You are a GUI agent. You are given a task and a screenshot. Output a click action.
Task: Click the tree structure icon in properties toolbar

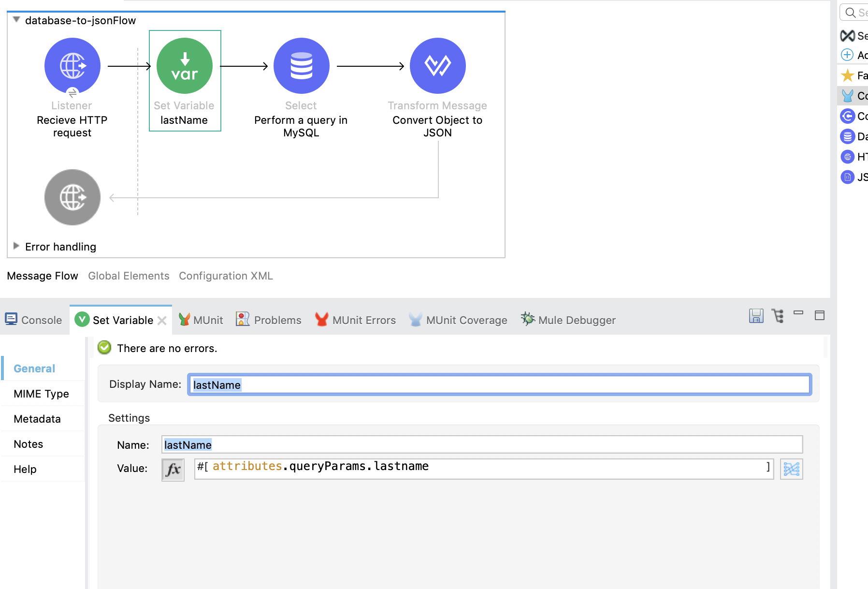point(778,316)
